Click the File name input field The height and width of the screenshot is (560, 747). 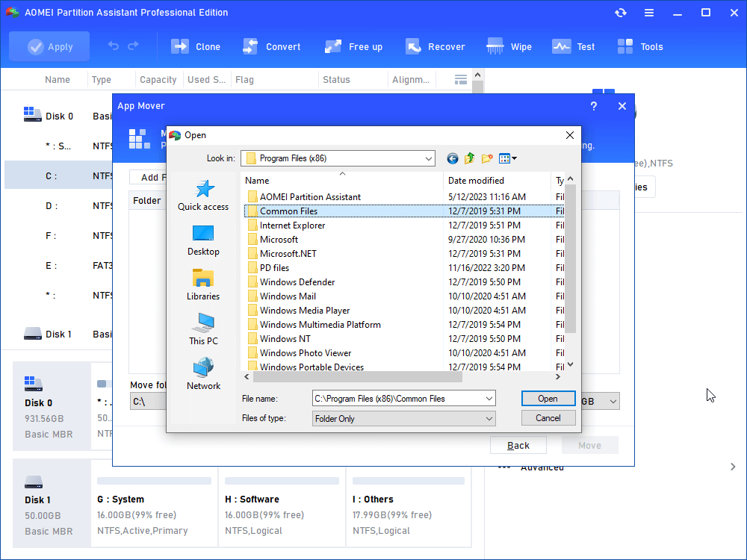click(398, 399)
